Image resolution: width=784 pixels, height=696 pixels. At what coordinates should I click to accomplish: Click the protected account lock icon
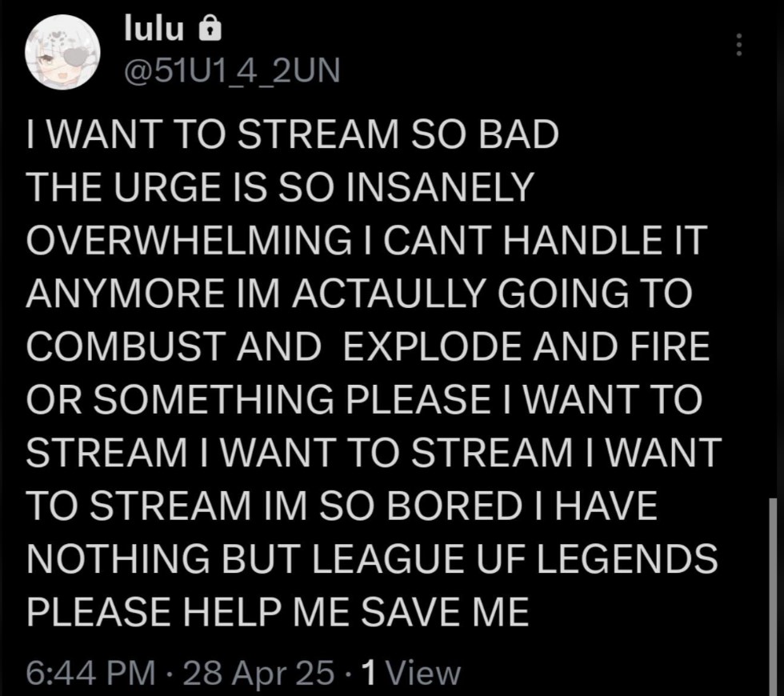tap(210, 30)
